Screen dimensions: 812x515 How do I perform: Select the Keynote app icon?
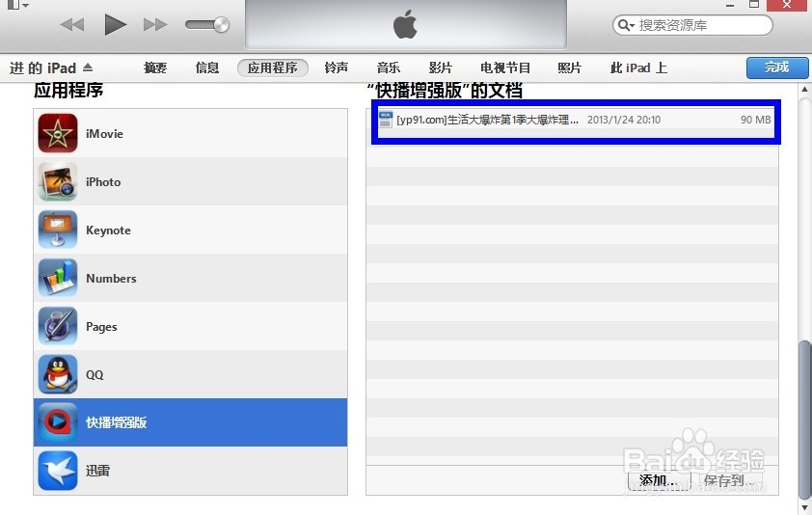point(58,230)
